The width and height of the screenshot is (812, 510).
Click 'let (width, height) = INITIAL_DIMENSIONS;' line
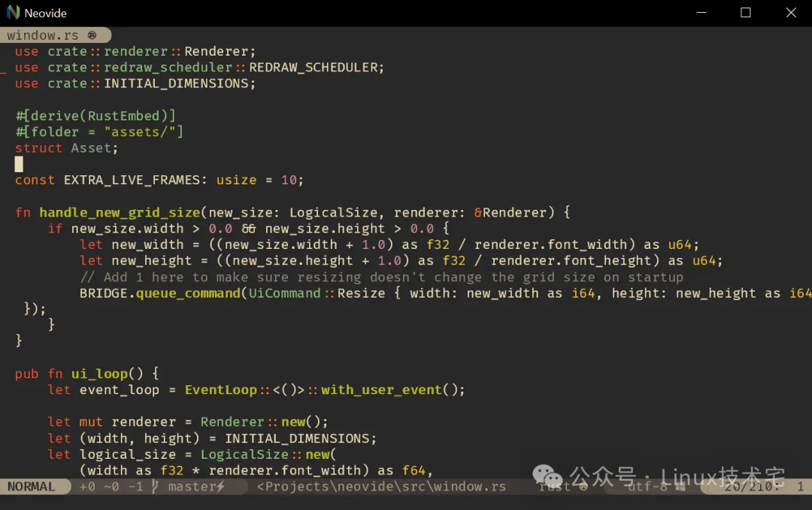point(212,439)
